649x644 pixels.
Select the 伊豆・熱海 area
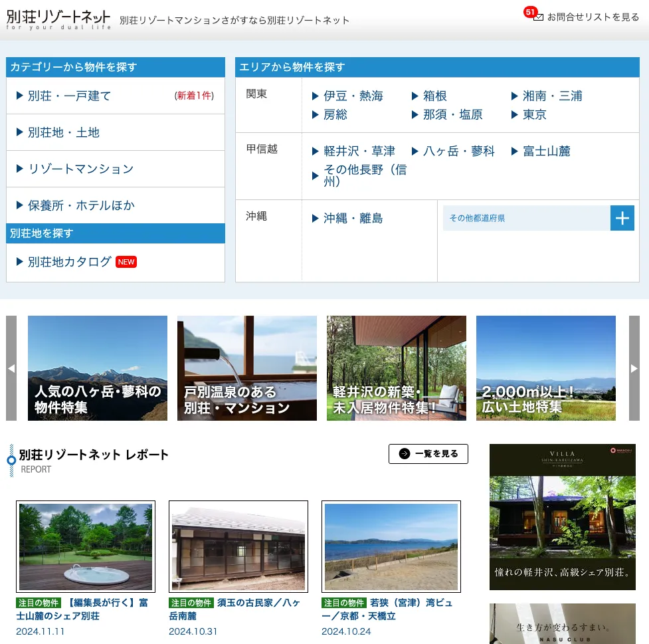[x=353, y=96]
